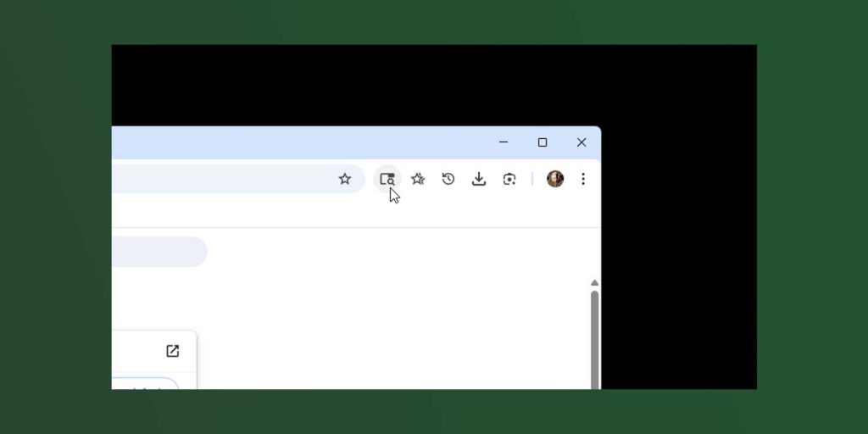The height and width of the screenshot is (434, 868).
Task: Open the profile avatar menu
Action: coord(555,179)
